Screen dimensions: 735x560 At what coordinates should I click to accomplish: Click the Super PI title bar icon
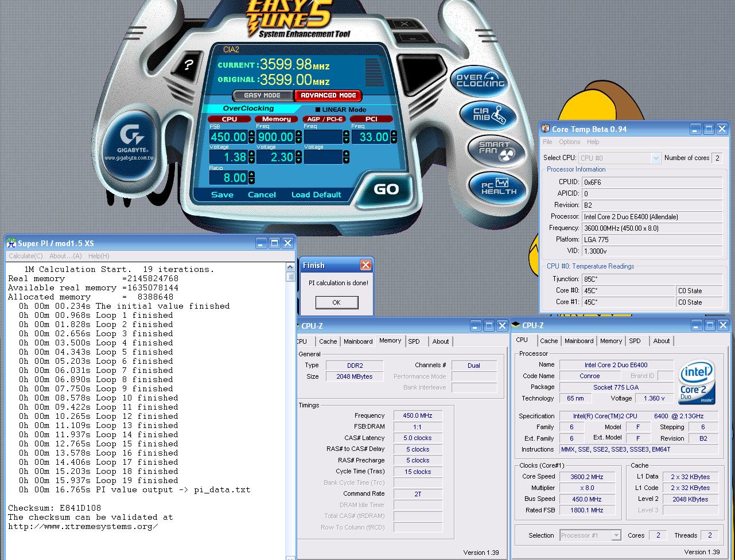(11, 243)
